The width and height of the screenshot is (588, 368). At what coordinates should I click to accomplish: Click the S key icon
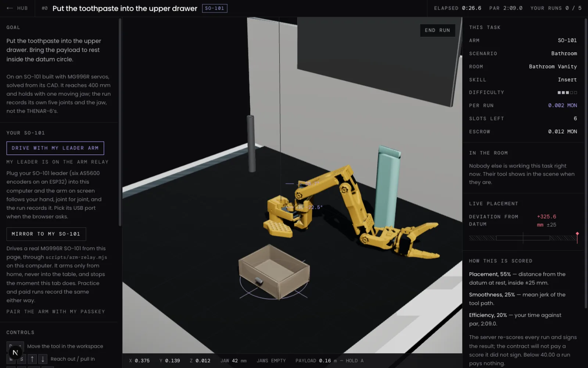pyautogui.click(x=22, y=359)
